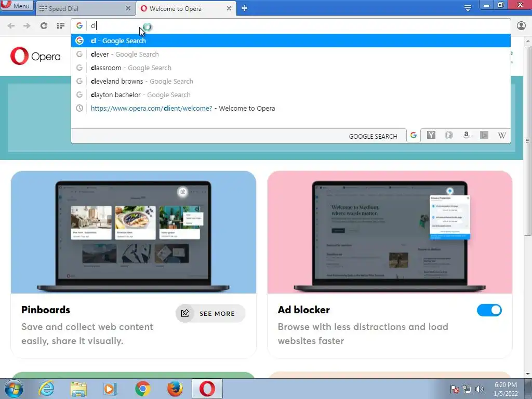
Task: Select 'cl - Google Search' suggestion
Action: (291, 41)
